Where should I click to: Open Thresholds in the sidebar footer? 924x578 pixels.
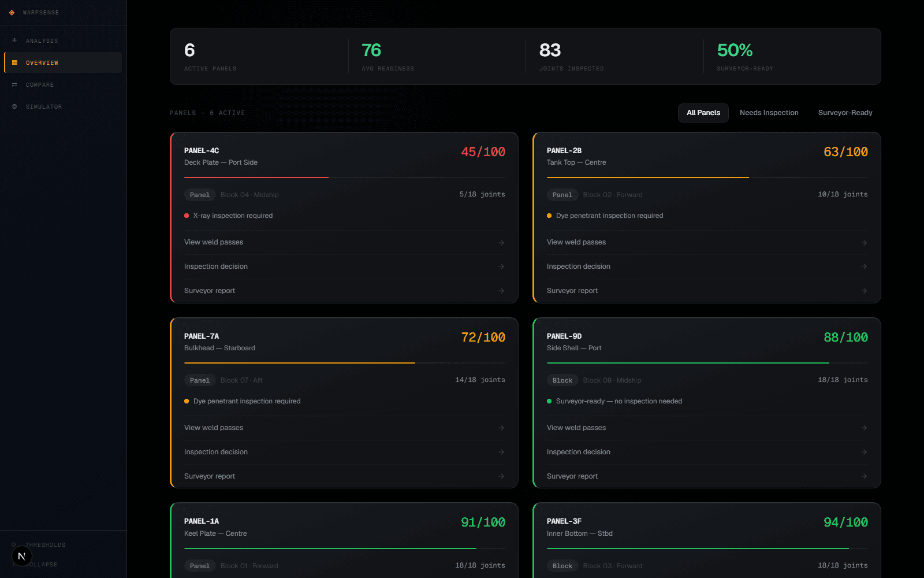point(63,544)
